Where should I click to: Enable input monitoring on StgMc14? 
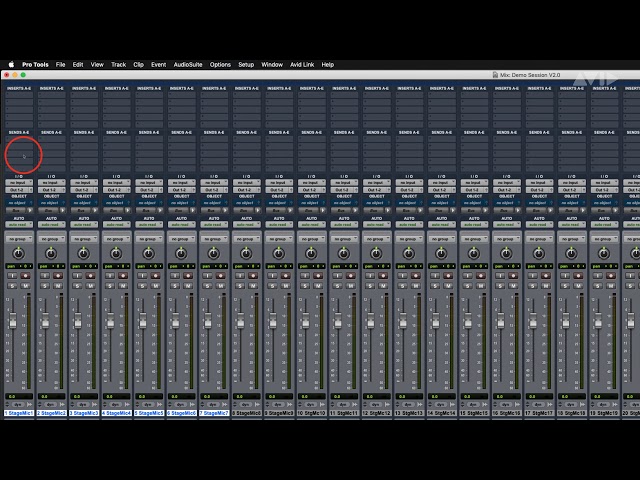click(435, 276)
